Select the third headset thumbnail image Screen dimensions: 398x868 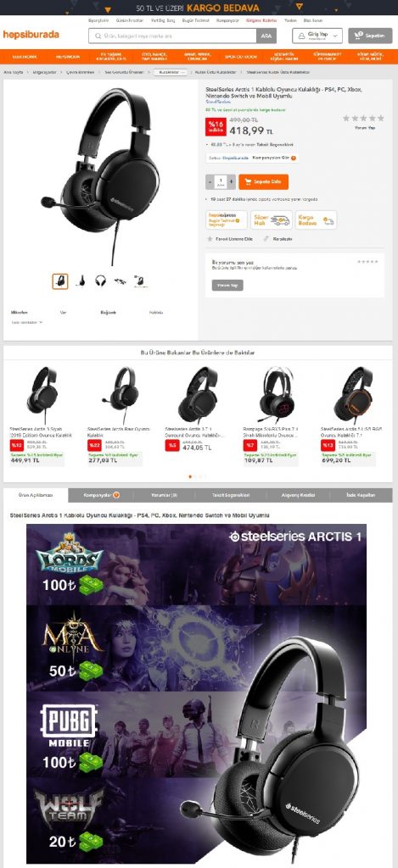(x=100, y=281)
